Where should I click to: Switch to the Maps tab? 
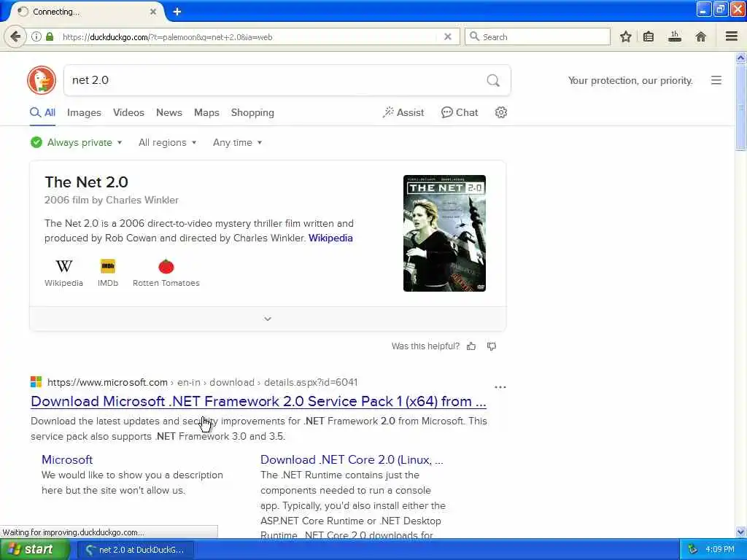click(x=206, y=113)
